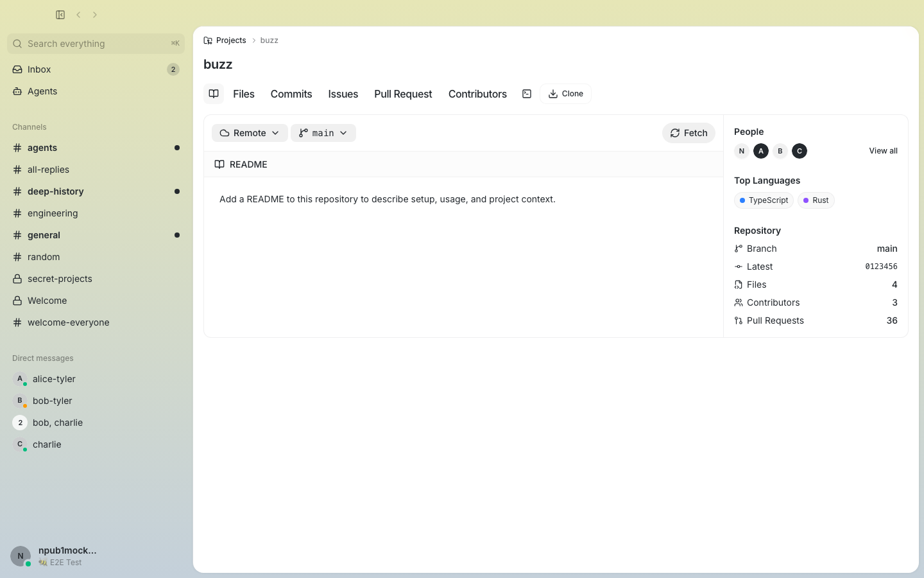Click the Contributors count row
Screen dimensions: 924x578
click(x=816, y=302)
